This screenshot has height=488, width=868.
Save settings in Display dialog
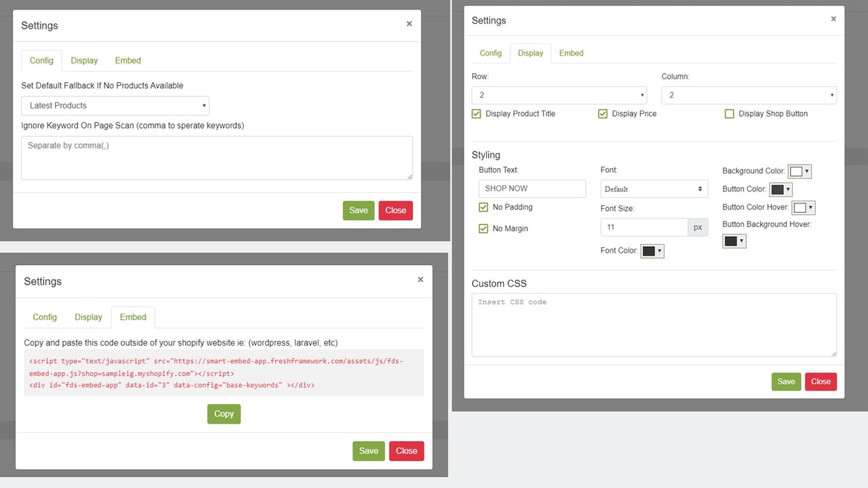(787, 382)
